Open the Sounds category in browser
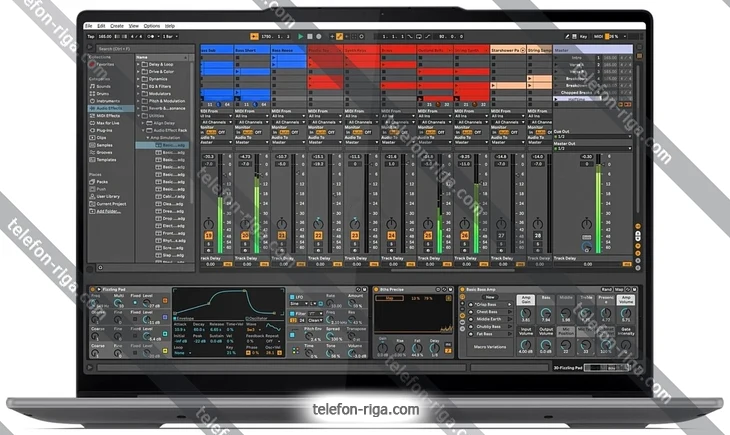The image size is (730, 435). [101, 86]
